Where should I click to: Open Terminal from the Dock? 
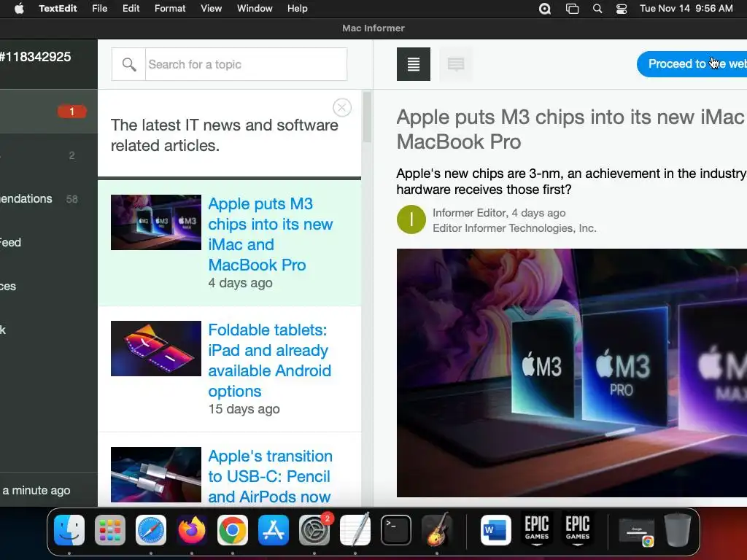click(x=396, y=530)
